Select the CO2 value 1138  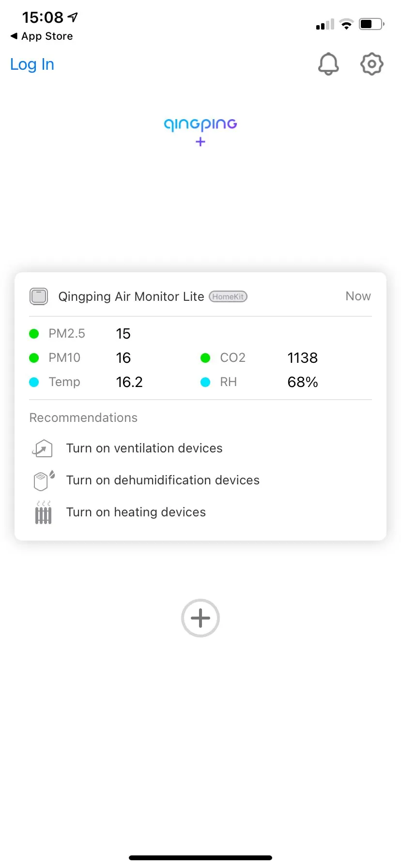point(303,358)
